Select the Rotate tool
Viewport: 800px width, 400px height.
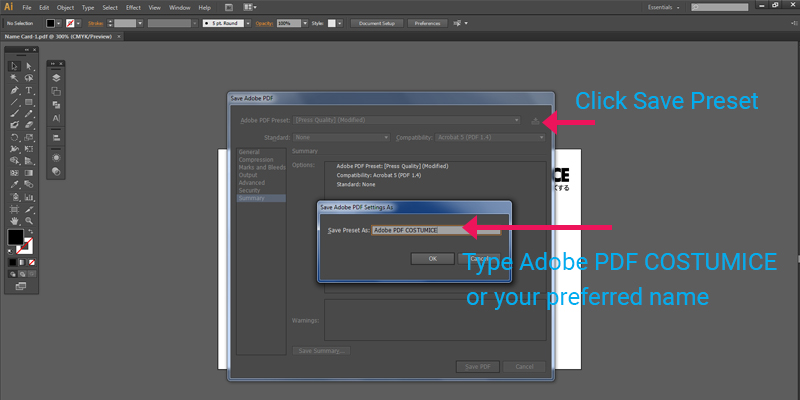[x=14, y=137]
